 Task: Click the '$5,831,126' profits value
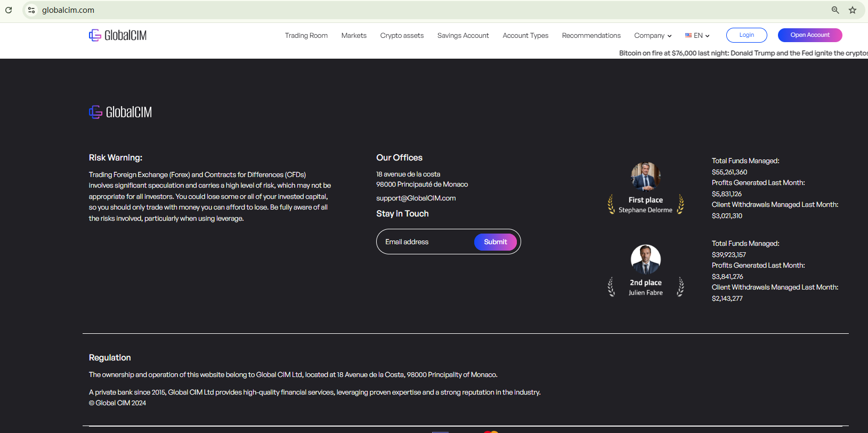point(727,194)
